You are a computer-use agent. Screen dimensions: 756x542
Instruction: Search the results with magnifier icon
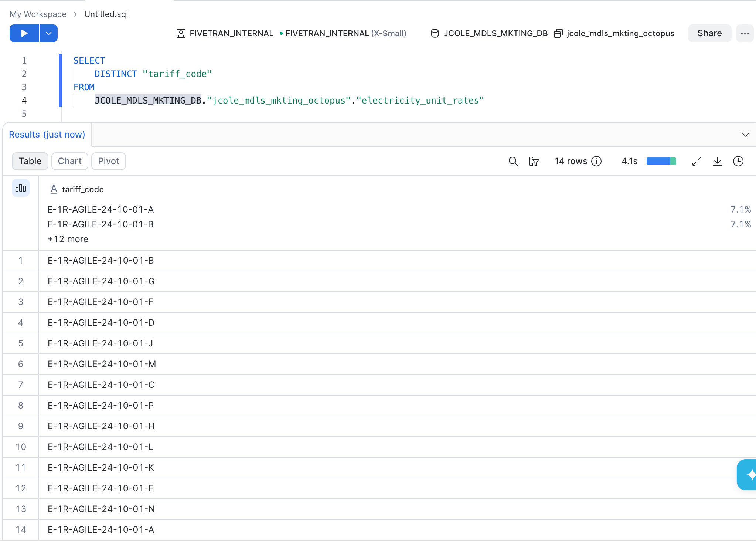513,161
